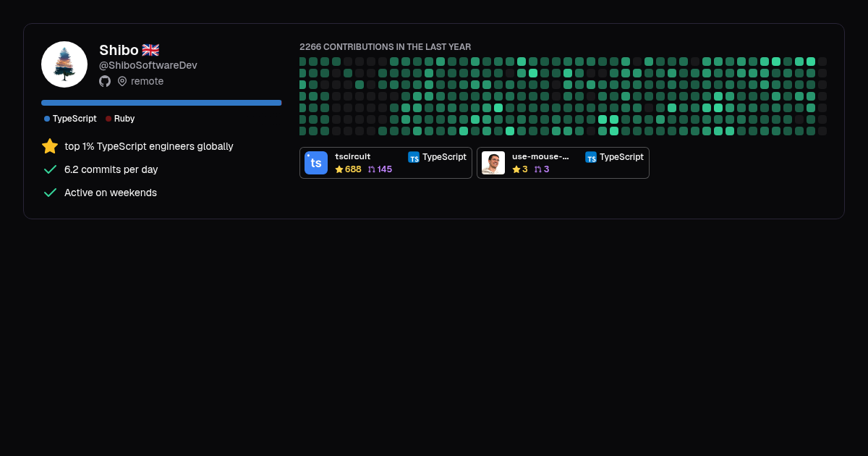Click the red Ruby legend dot
The width and height of the screenshot is (868, 456).
click(109, 119)
